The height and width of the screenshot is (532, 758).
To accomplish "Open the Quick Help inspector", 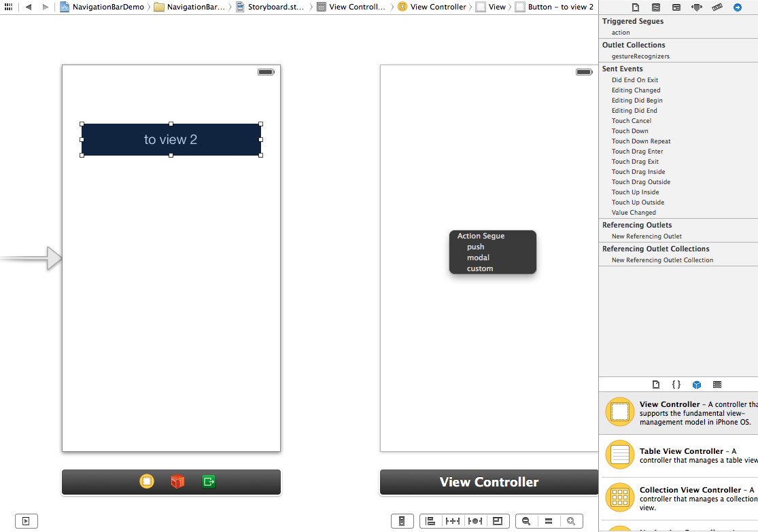I will [655, 7].
